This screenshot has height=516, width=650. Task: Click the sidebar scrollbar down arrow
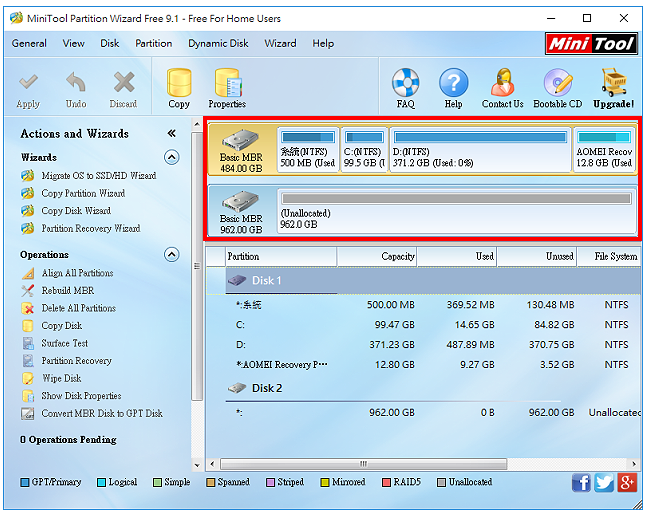click(197, 465)
